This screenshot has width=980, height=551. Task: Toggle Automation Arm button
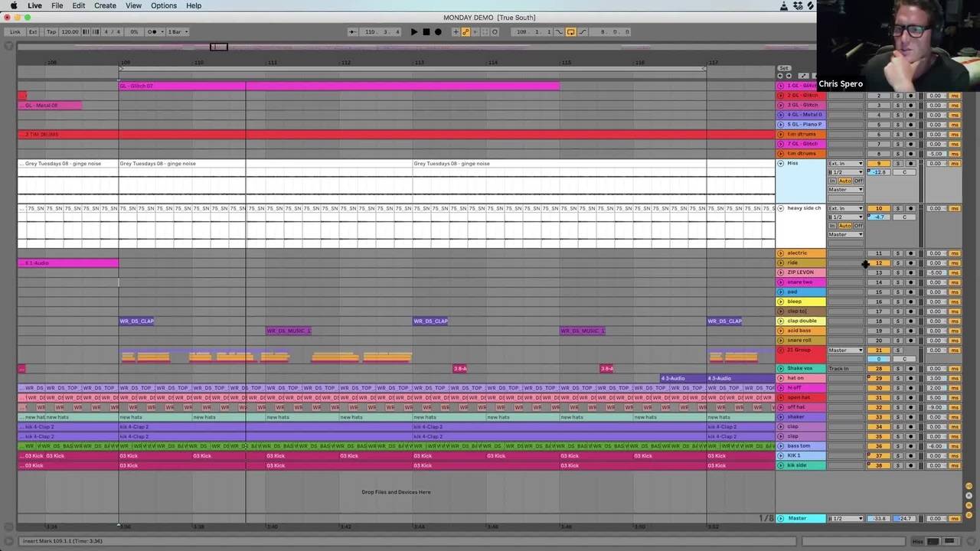[465, 32]
